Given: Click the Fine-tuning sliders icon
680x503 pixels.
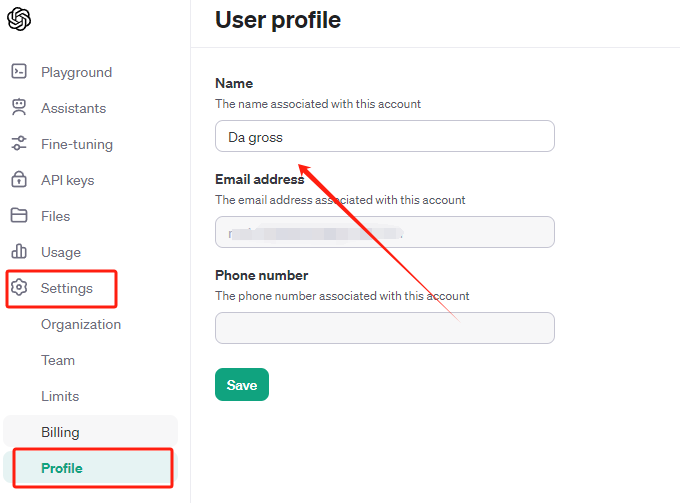Looking at the screenshot, I should (19, 144).
